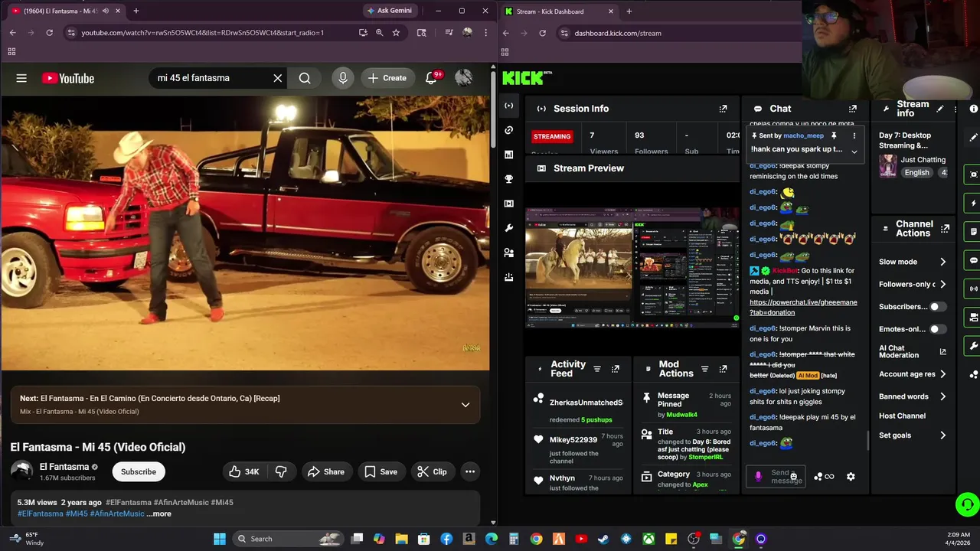980x551 pixels.
Task: Create a clip of the video
Action: click(x=432, y=471)
